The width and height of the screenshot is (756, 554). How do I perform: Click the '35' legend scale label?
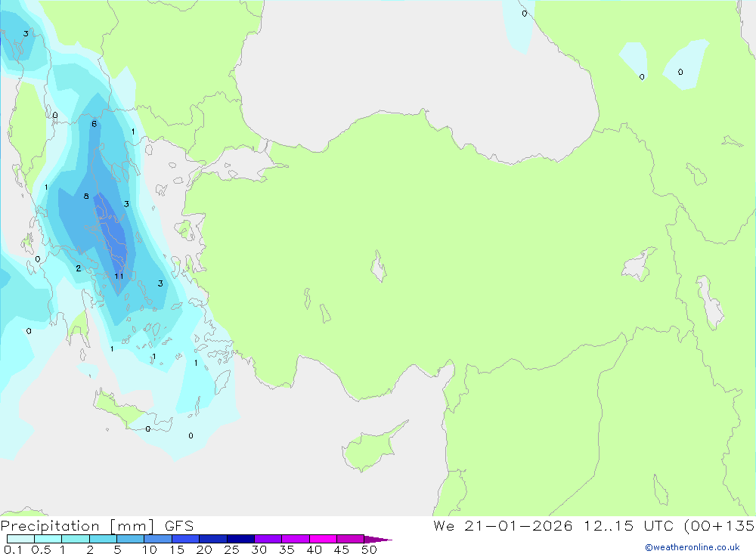tap(287, 549)
